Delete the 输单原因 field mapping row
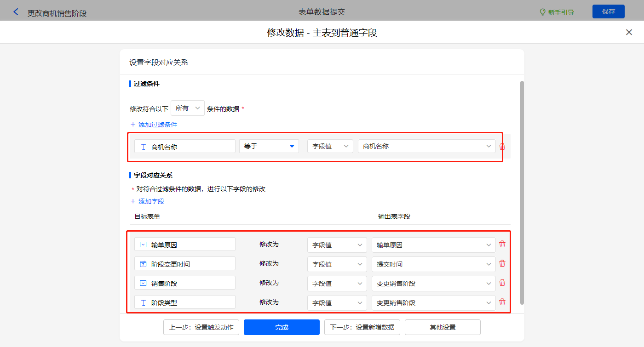 coord(502,245)
